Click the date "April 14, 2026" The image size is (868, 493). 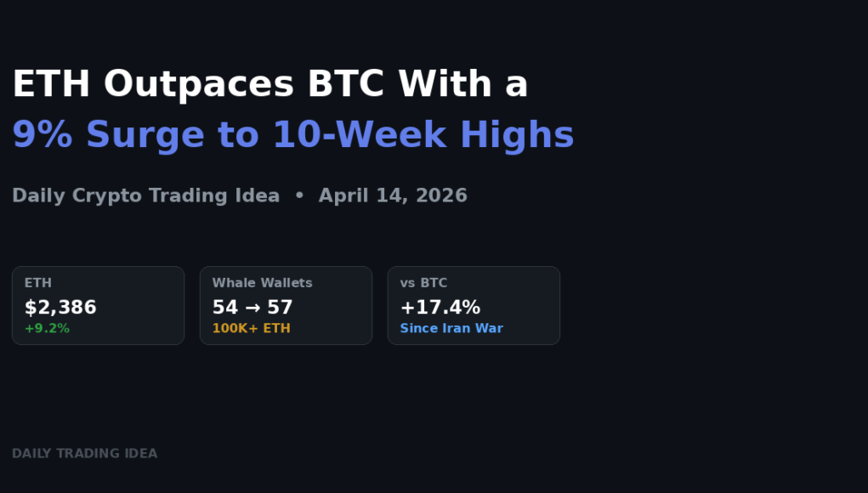click(393, 195)
